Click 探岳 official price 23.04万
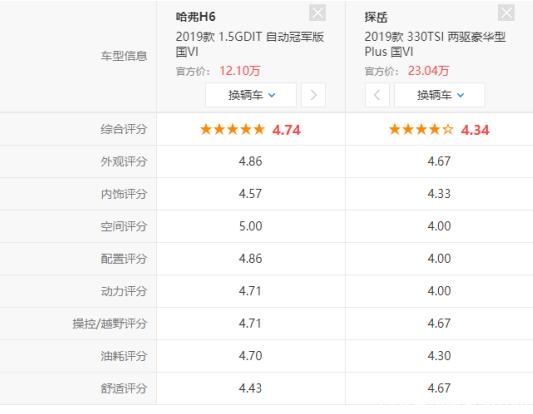 (x=429, y=71)
